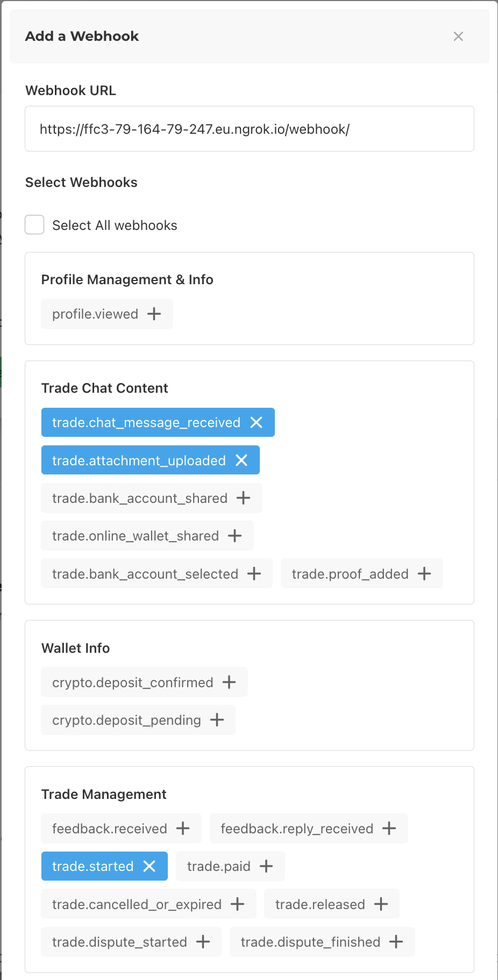Click into the Webhook URL field
Viewport: 498px width, 980px height.
[250, 129]
